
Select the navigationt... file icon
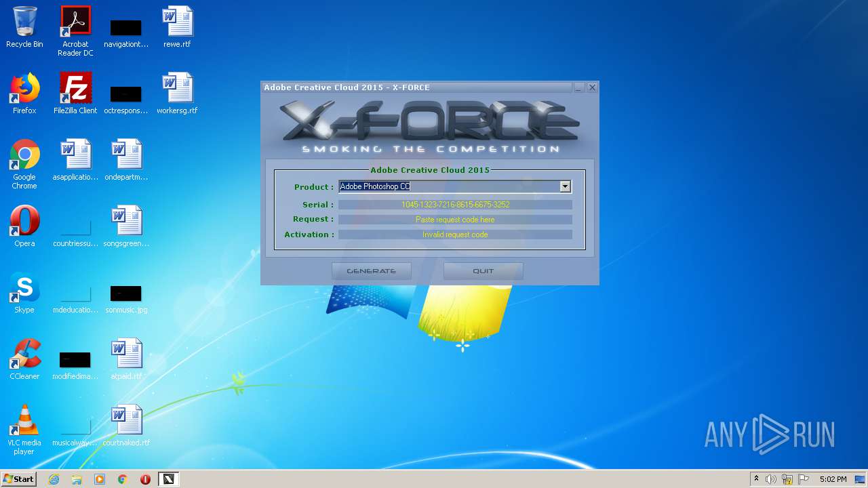tap(126, 33)
